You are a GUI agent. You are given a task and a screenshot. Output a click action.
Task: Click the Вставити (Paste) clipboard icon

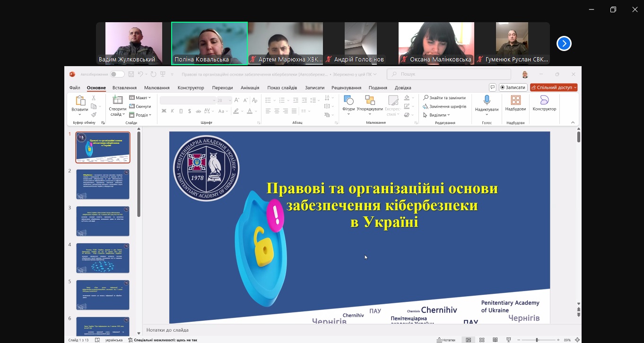80,101
